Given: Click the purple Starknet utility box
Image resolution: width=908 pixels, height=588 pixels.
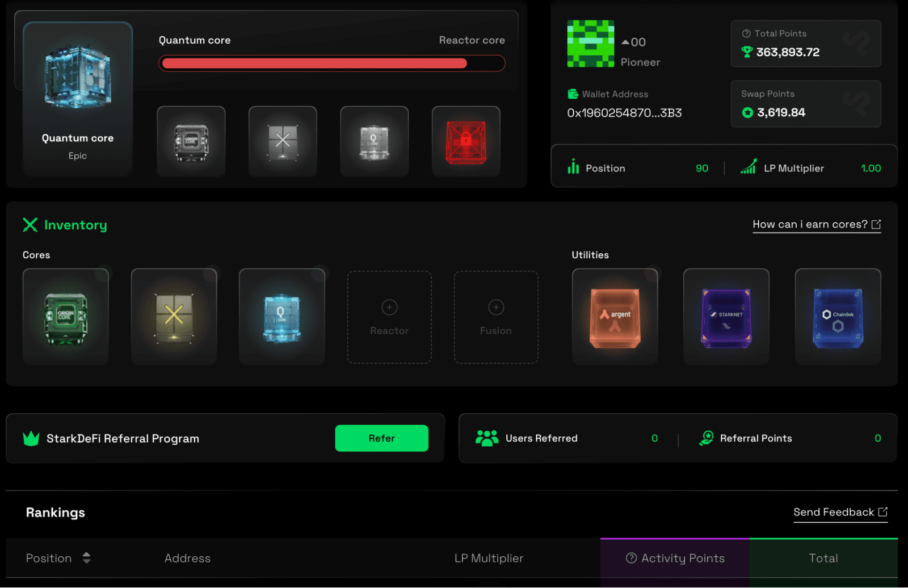Looking at the screenshot, I should [x=726, y=317].
